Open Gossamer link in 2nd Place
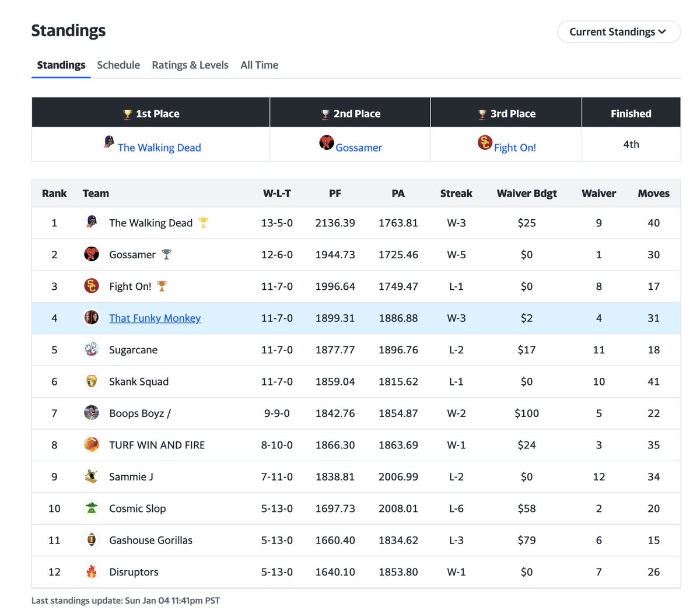 359,148
